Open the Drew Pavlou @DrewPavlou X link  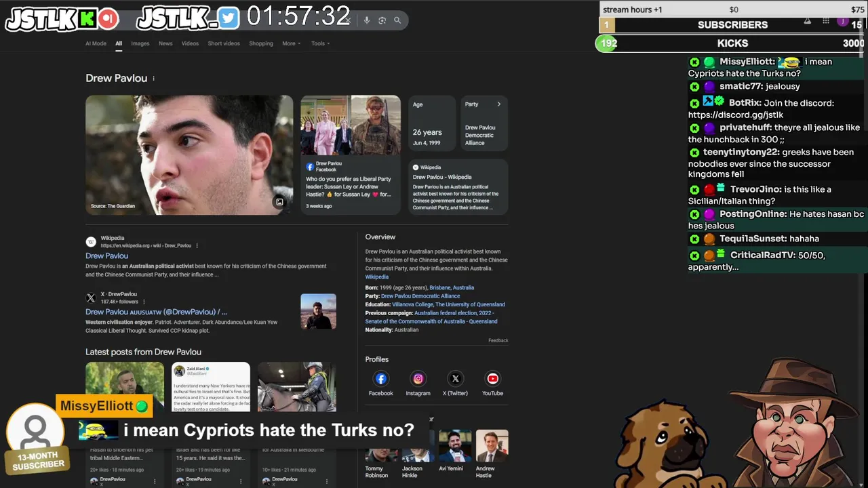156,312
